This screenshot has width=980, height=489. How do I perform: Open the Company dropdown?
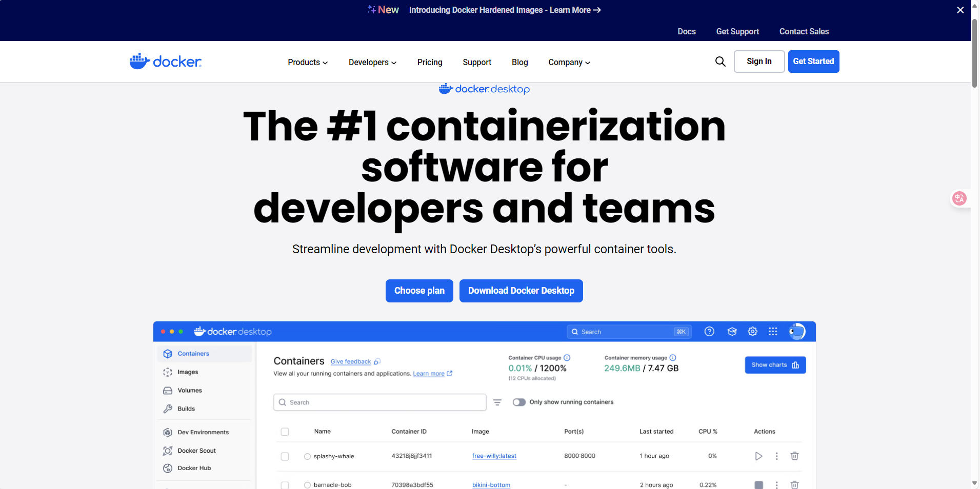(x=568, y=62)
